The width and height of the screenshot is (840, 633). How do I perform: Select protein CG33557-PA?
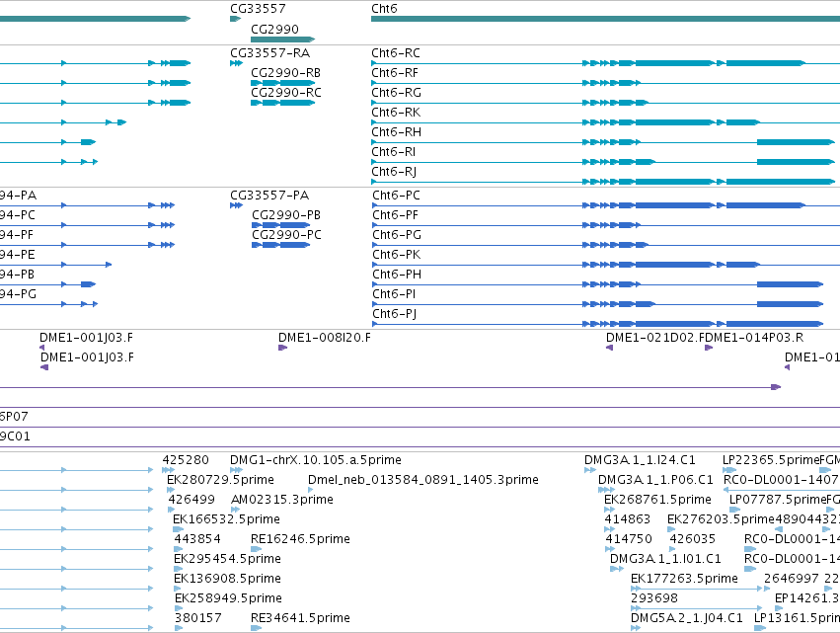tap(269, 196)
